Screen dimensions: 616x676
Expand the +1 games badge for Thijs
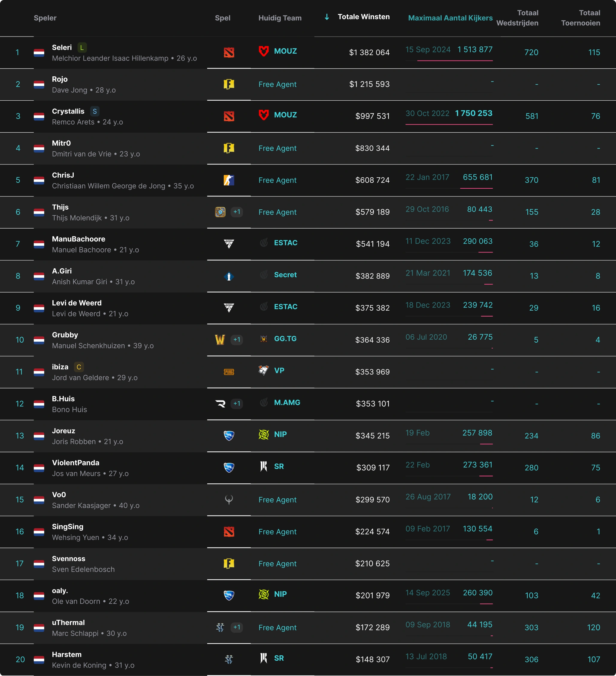click(x=237, y=212)
